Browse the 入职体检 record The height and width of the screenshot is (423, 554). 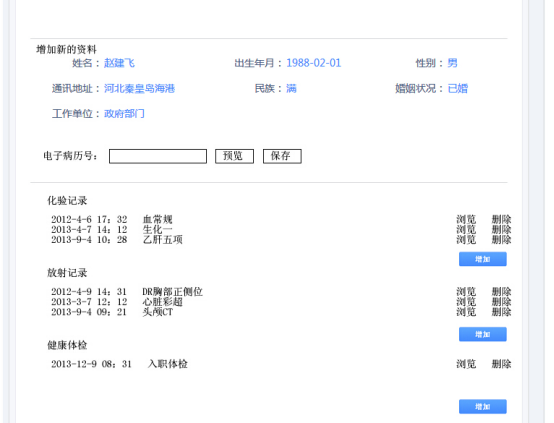click(x=466, y=364)
